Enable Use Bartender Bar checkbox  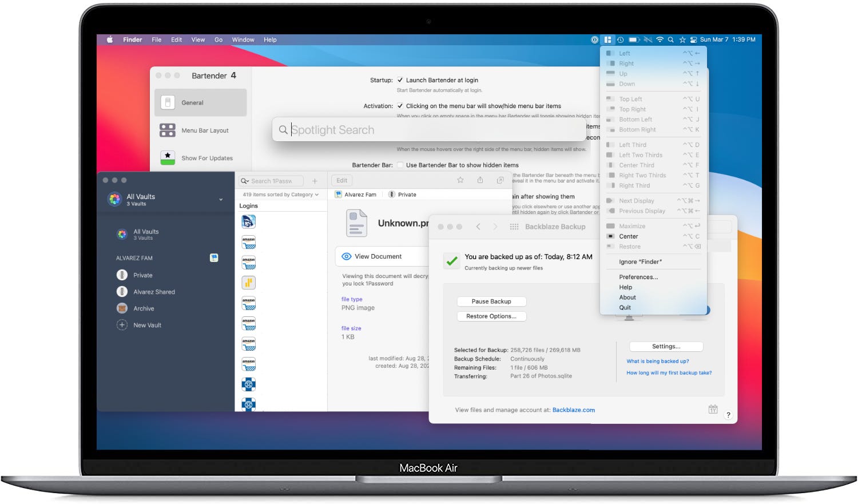[x=400, y=165]
